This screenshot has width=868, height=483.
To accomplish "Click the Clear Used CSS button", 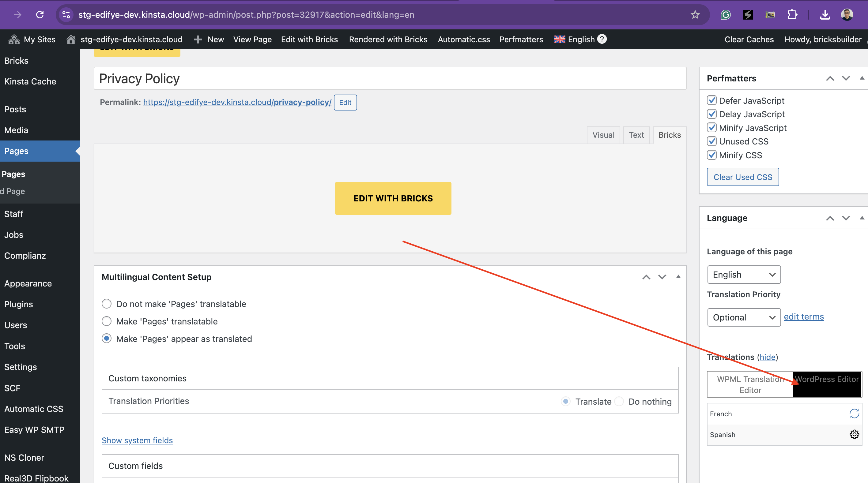I will pos(743,177).
